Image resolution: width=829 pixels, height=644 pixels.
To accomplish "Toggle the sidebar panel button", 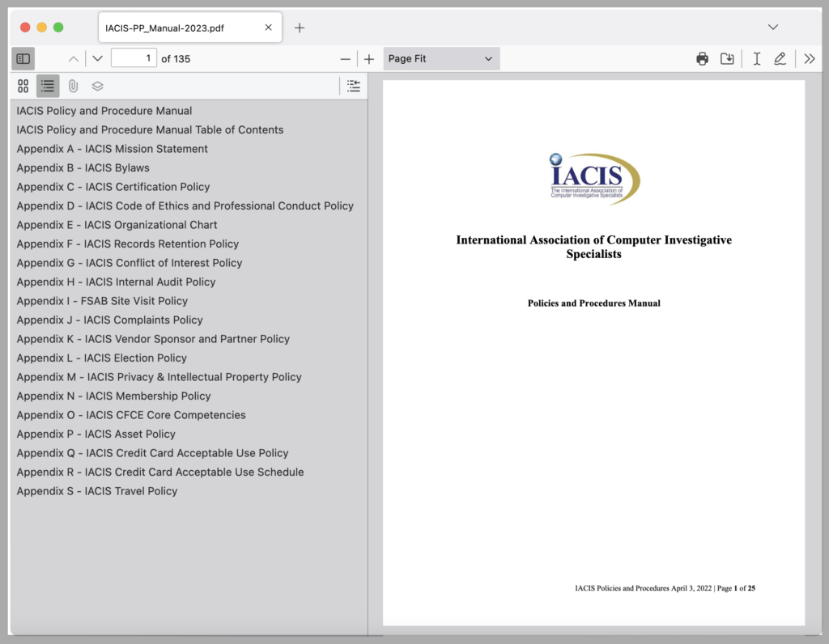I will click(x=23, y=59).
